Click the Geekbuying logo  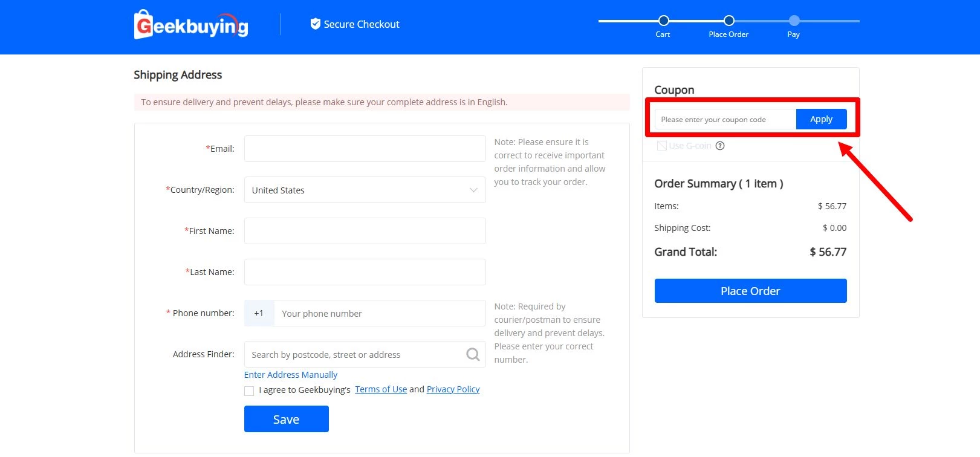click(190, 25)
